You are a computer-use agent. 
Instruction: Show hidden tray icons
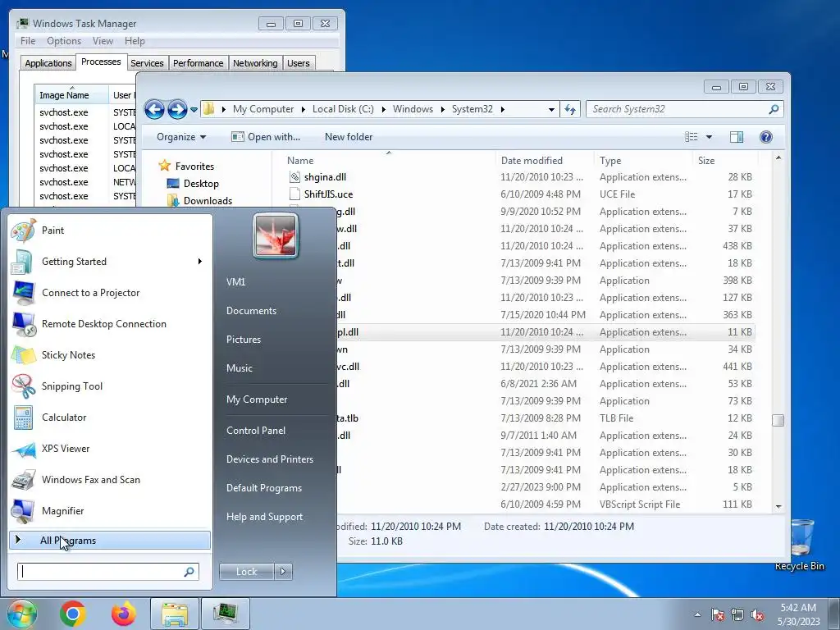[697, 615]
